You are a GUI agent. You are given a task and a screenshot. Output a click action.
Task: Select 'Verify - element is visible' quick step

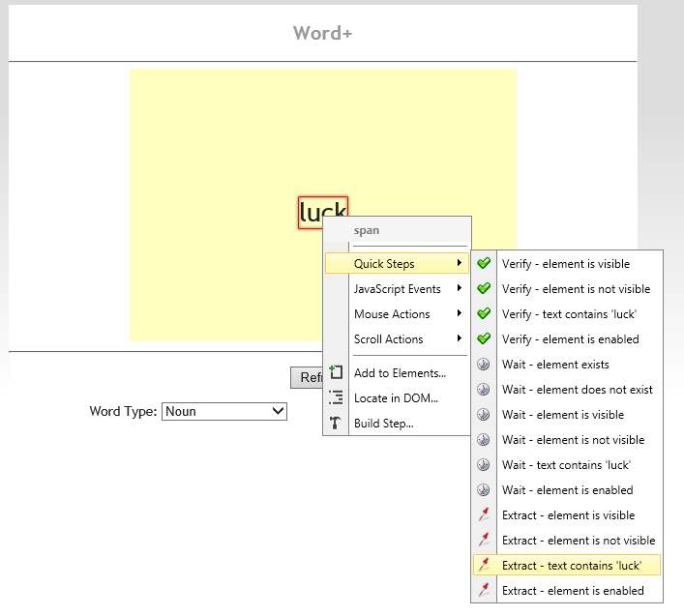(567, 263)
